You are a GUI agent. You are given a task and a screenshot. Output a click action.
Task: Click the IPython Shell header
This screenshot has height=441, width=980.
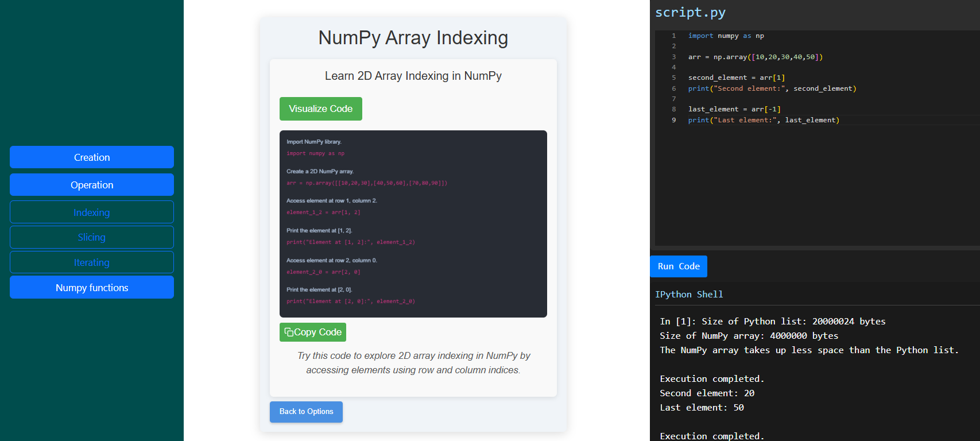689,295
